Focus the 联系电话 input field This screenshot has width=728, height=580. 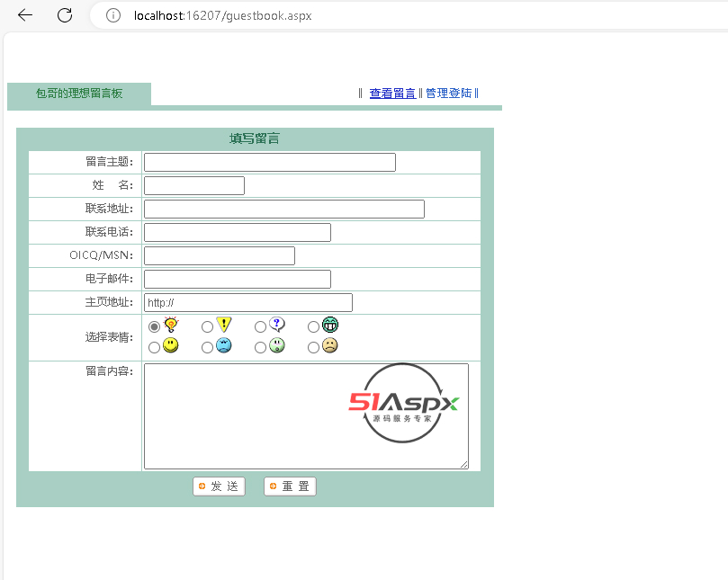[x=238, y=233]
